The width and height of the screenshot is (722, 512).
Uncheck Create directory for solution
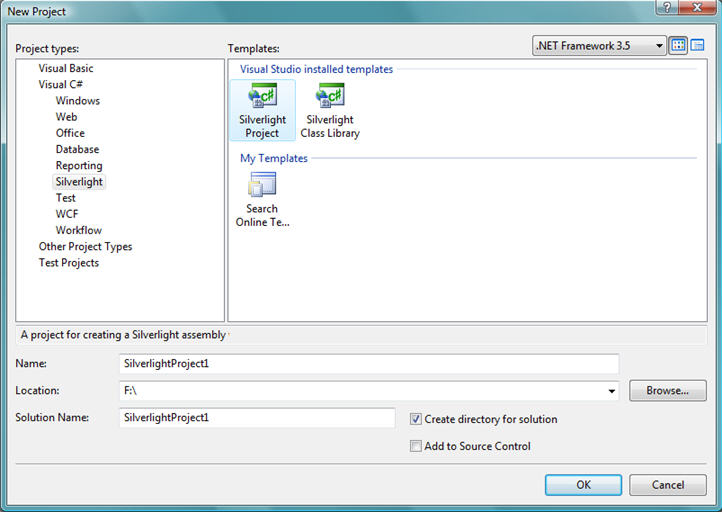click(416, 419)
